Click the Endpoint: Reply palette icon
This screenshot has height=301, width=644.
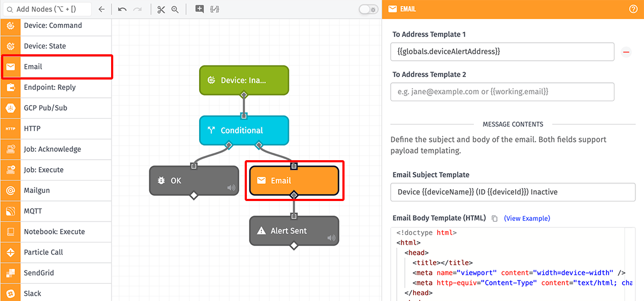click(10, 88)
